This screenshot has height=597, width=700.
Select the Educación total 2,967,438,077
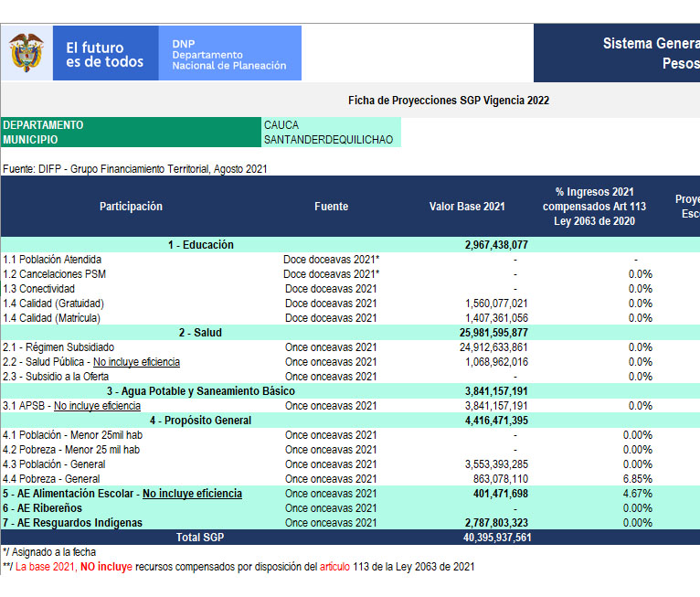coord(496,245)
